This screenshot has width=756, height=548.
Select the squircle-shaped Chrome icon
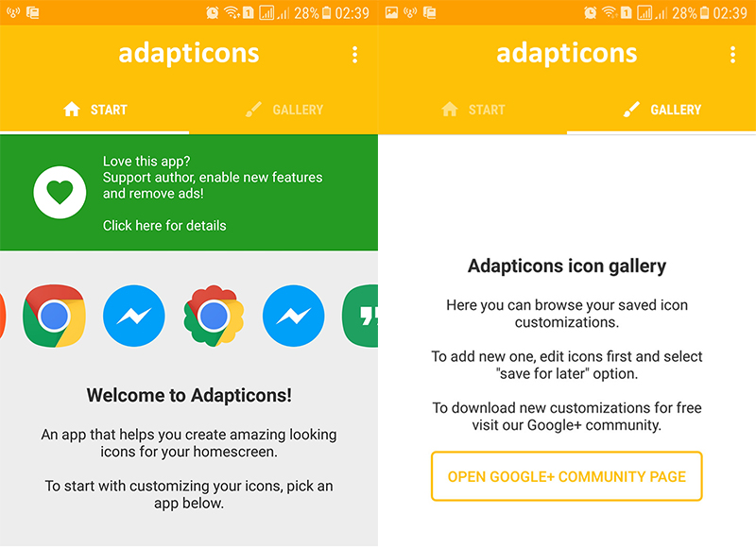[54, 316]
